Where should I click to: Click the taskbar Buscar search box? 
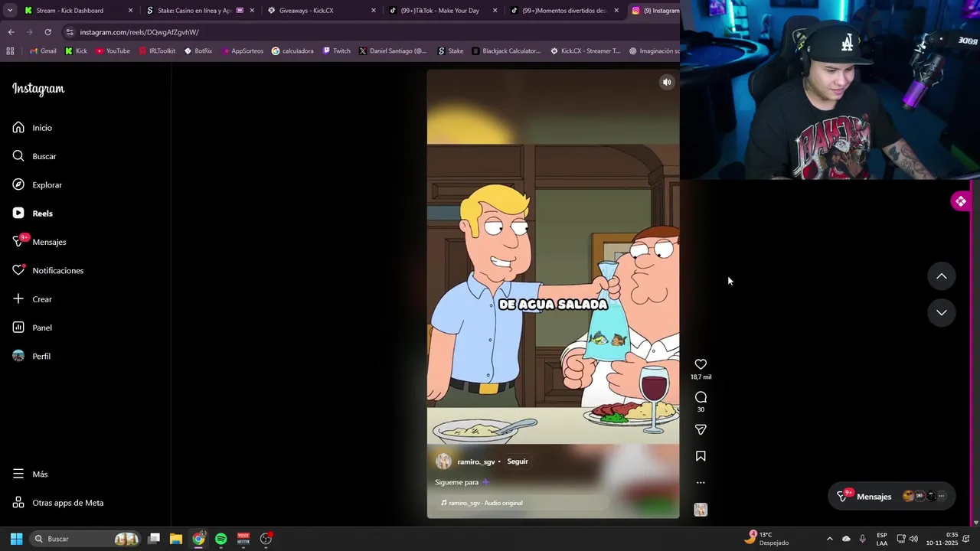86,539
